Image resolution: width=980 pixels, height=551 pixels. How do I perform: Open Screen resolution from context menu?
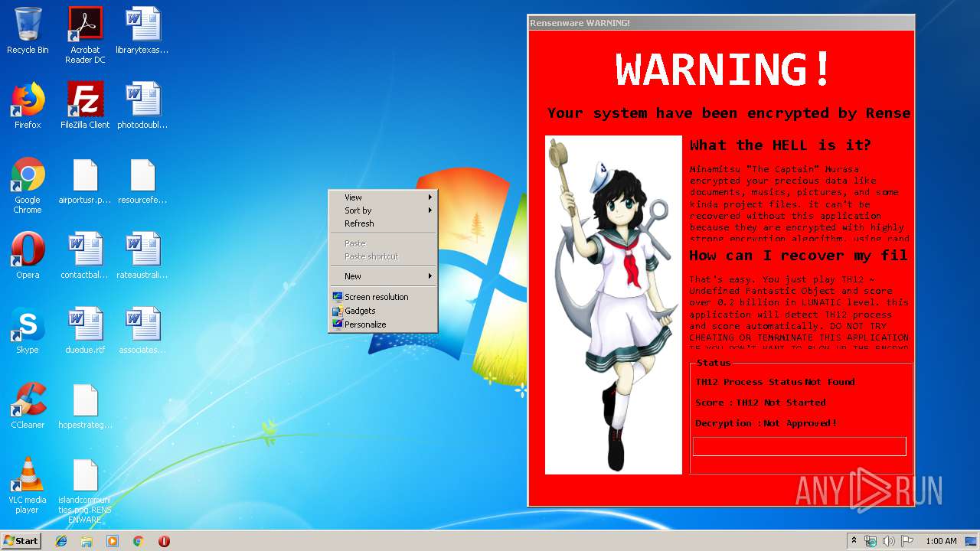click(x=383, y=297)
